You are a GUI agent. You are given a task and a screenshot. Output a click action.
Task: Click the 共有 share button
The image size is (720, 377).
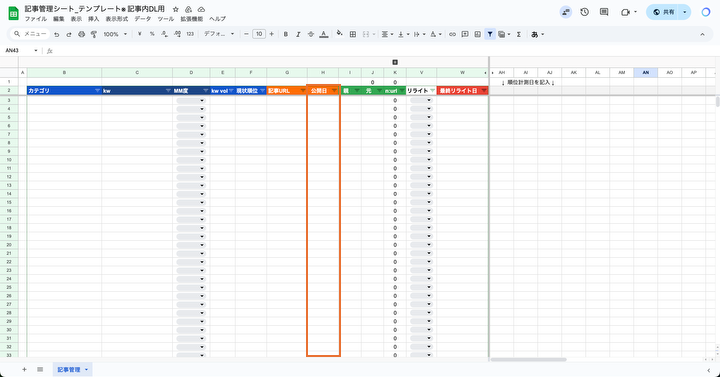(664, 12)
